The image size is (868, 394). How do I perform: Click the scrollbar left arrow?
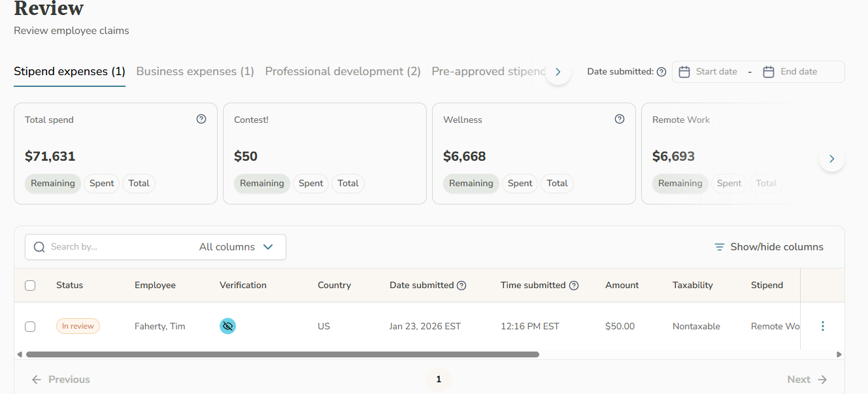(x=20, y=355)
